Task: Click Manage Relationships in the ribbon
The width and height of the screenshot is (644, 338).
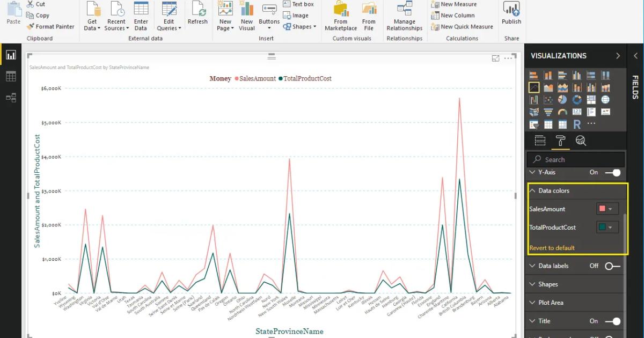Action: (x=404, y=17)
